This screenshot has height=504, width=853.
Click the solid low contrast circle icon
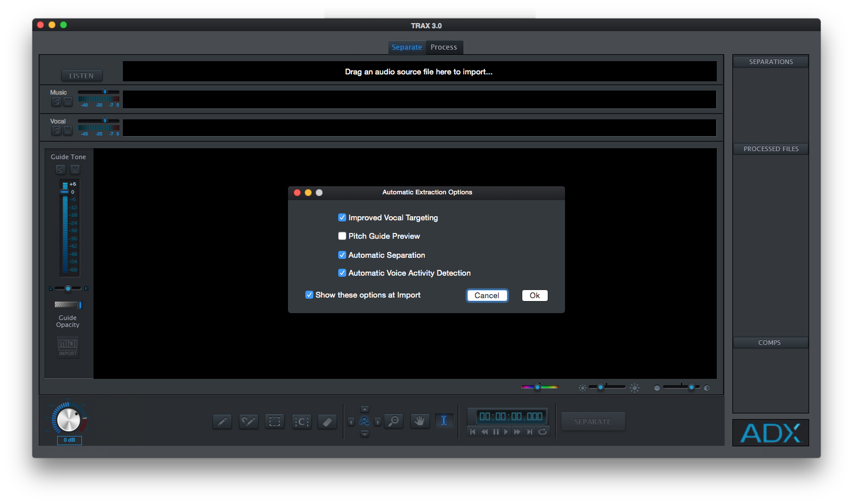[x=657, y=388]
